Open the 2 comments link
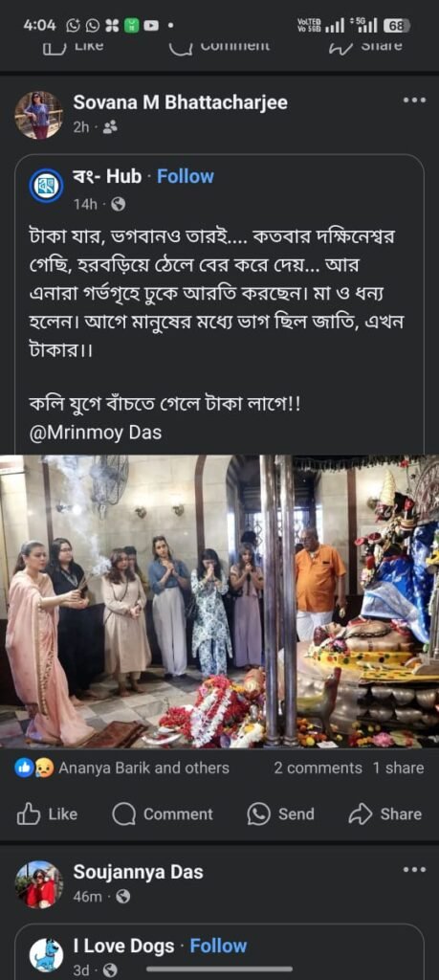This screenshot has height=980, width=439. point(318,768)
